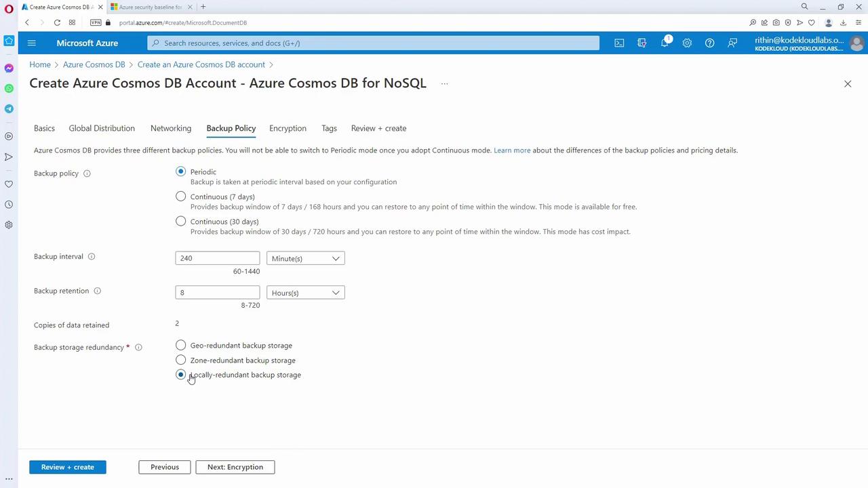Viewport: 868px width, 488px height.
Task: Switch to the Encryption tab
Action: click(288, 128)
